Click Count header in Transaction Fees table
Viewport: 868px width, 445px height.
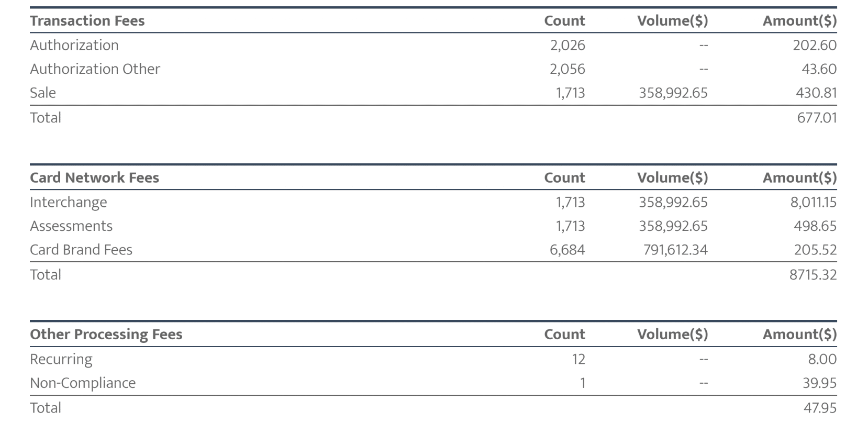564,20
